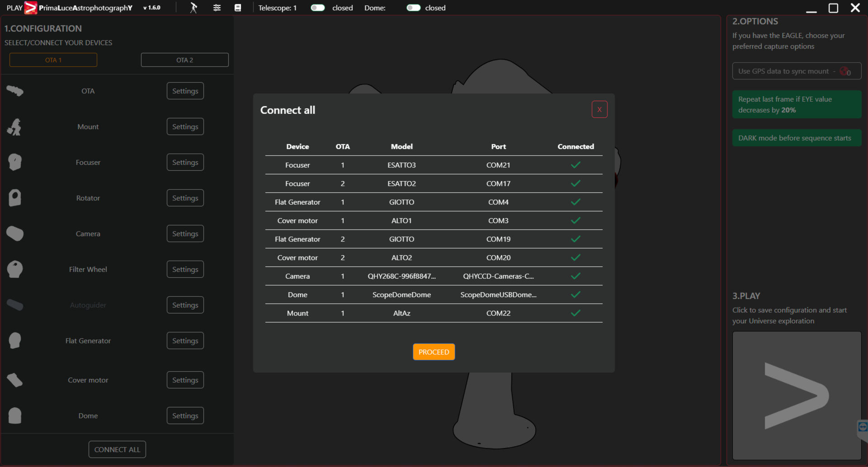The width and height of the screenshot is (868, 467).
Task: Click the Mount device icon
Action: click(15, 127)
